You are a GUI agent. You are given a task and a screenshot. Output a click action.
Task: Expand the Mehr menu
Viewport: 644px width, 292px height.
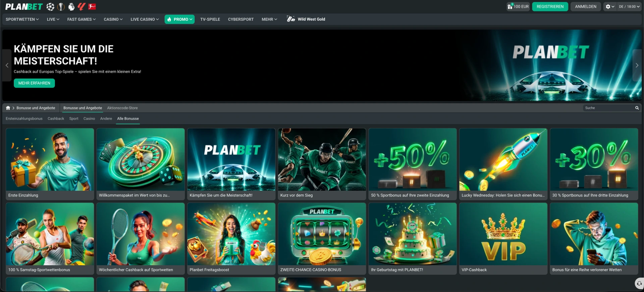click(269, 19)
